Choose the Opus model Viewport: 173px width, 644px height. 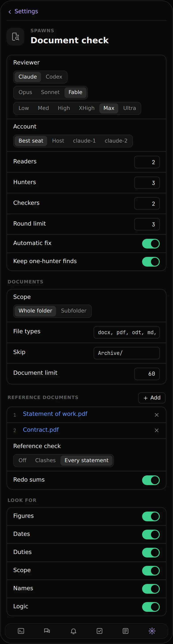pos(25,92)
